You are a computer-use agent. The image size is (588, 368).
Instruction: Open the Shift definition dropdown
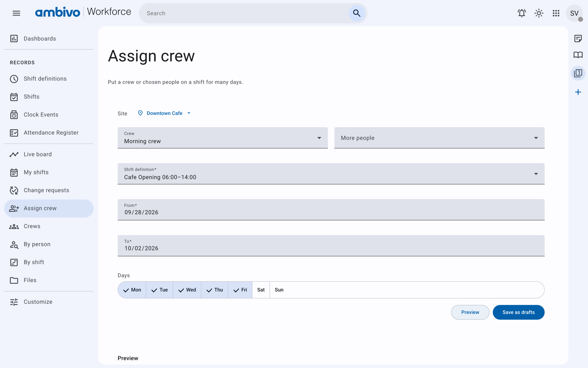(331, 174)
